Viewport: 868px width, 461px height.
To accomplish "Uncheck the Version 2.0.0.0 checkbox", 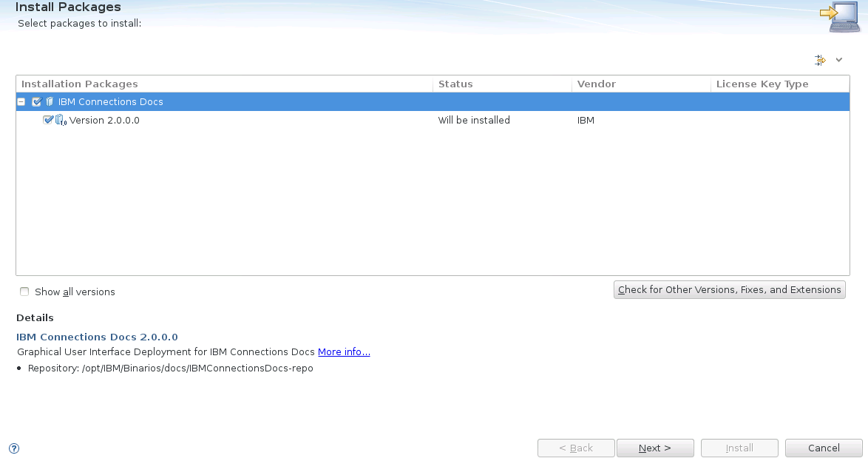I will (48, 120).
